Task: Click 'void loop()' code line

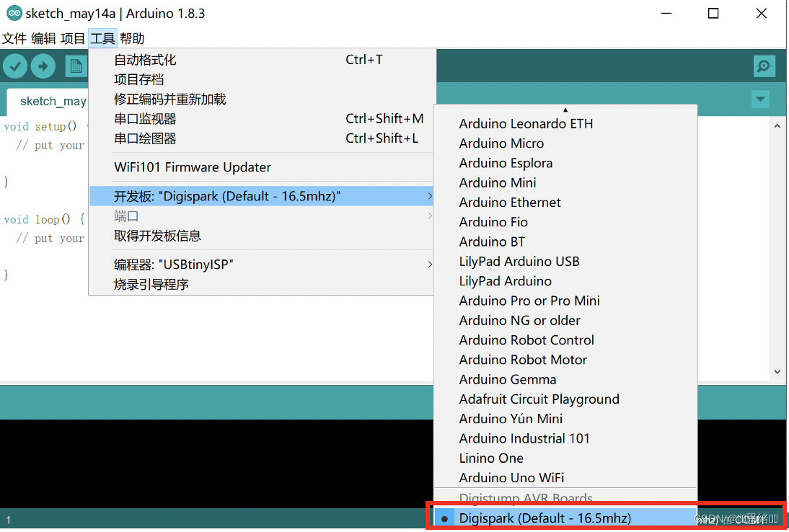Action: [44, 219]
